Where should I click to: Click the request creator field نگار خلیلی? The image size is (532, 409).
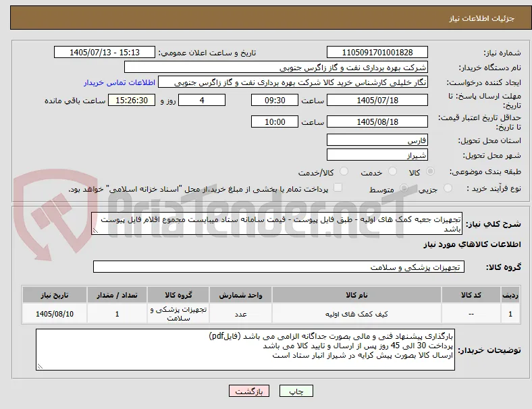[293, 82]
